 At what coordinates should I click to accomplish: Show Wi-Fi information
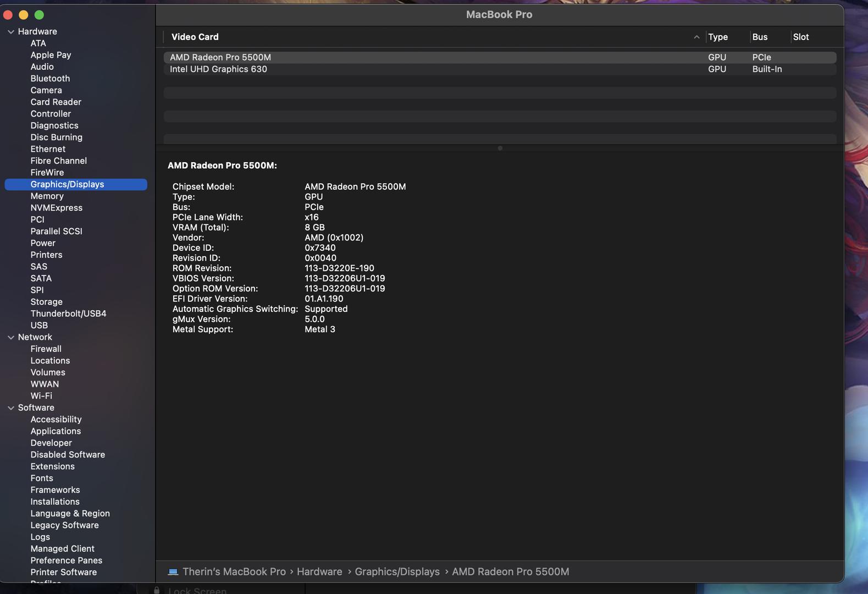pyautogui.click(x=41, y=396)
